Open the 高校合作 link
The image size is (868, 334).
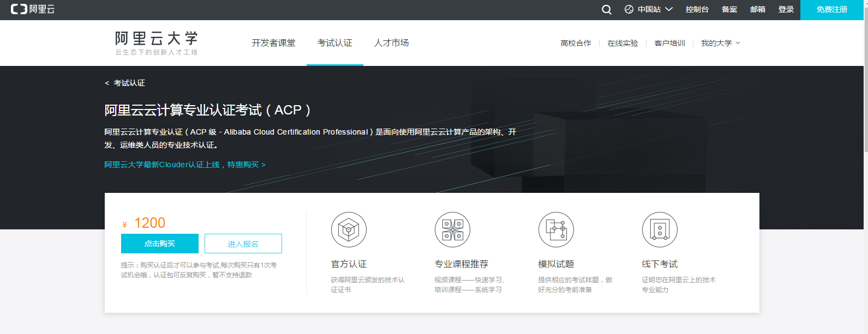pos(576,43)
